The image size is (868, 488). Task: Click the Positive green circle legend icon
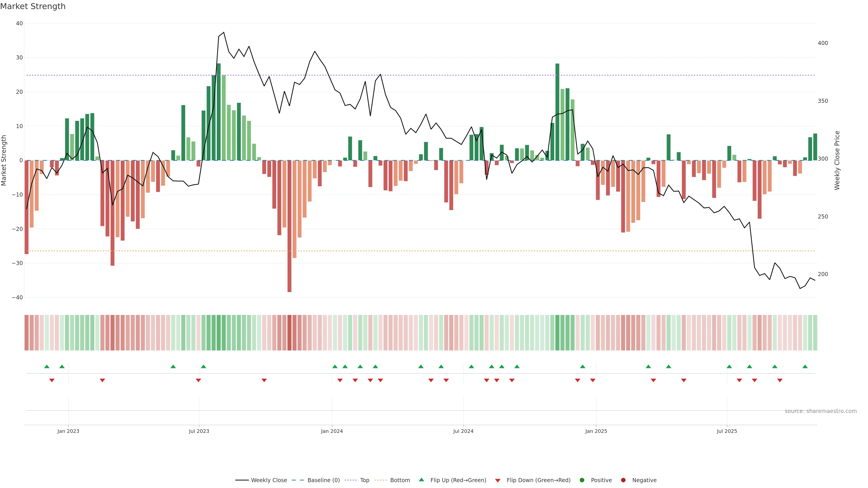582,480
